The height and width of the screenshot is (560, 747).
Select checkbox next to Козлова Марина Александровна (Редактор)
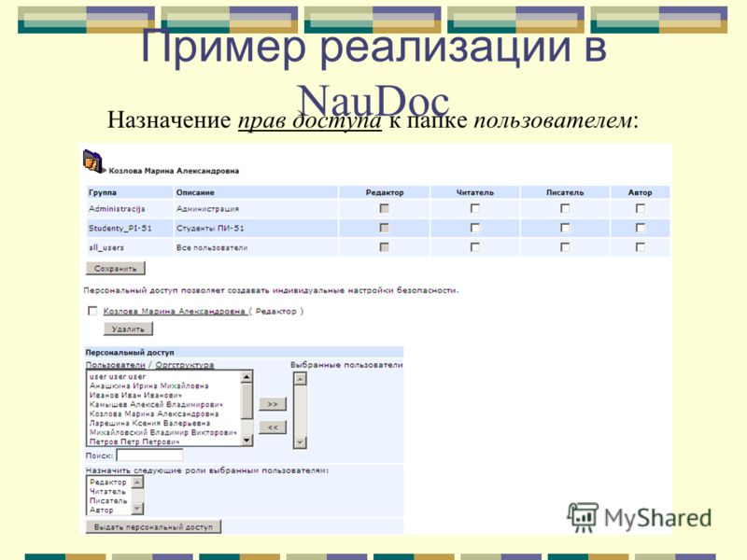tap(92, 311)
